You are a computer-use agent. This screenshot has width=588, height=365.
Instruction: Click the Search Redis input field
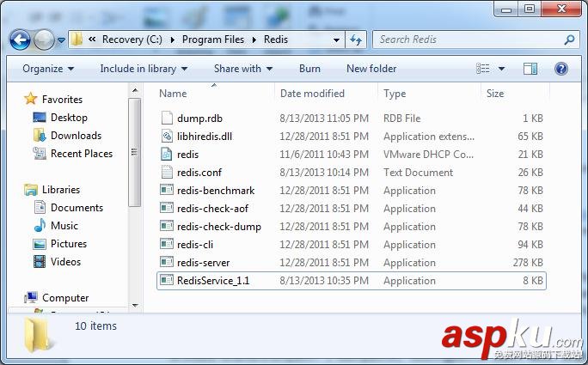(467, 40)
